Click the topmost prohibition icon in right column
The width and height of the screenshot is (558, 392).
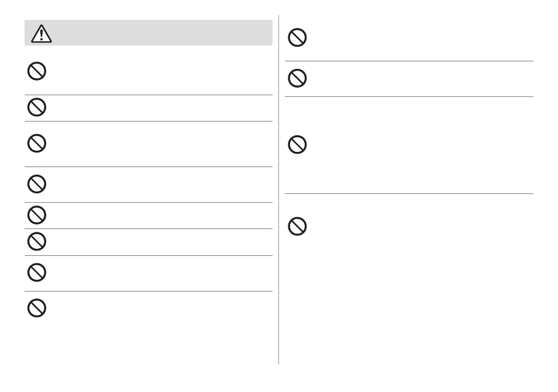click(297, 37)
